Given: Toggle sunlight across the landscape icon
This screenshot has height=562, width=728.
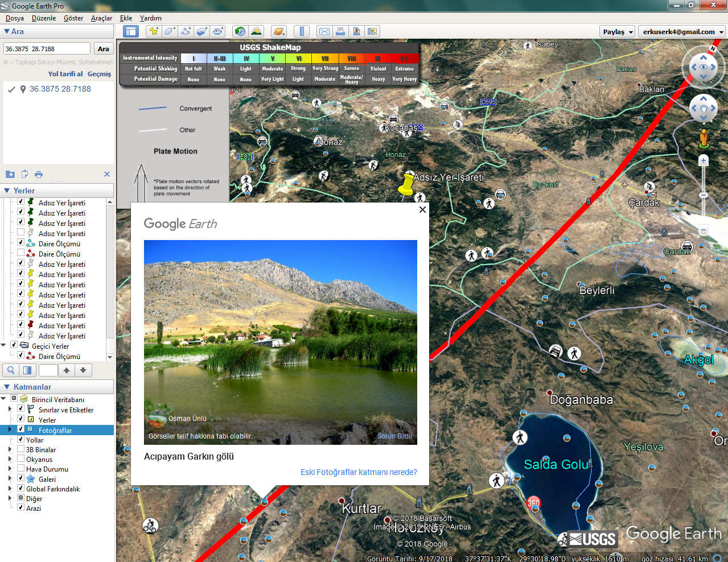Looking at the screenshot, I should click(257, 31).
